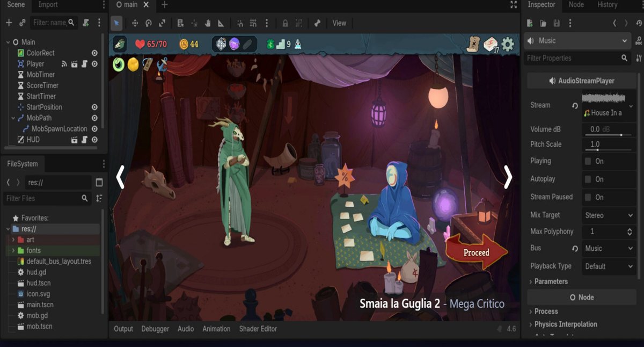Image resolution: width=644 pixels, height=347 pixels.
Task: Click the Max Polyphony stepper arrows
Action: tap(630, 232)
